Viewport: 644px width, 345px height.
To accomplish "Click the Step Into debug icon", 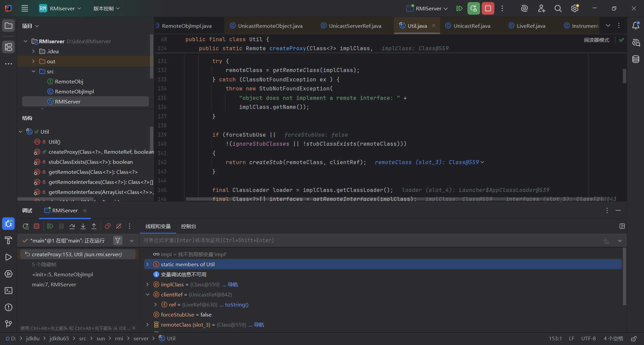I will [x=83, y=226].
